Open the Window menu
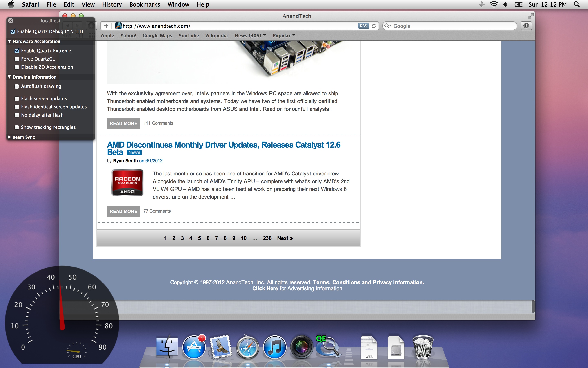 point(178,4)
